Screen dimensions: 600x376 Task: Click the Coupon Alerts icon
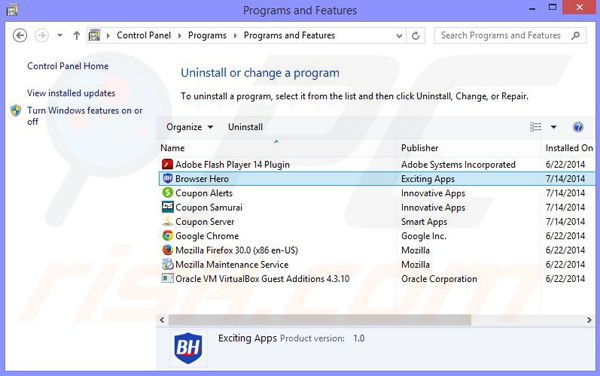pos(167,192)
